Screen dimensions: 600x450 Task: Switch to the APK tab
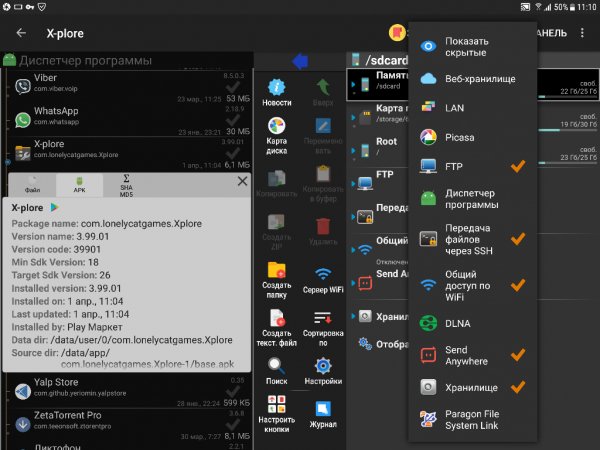(x=79, y=185)
